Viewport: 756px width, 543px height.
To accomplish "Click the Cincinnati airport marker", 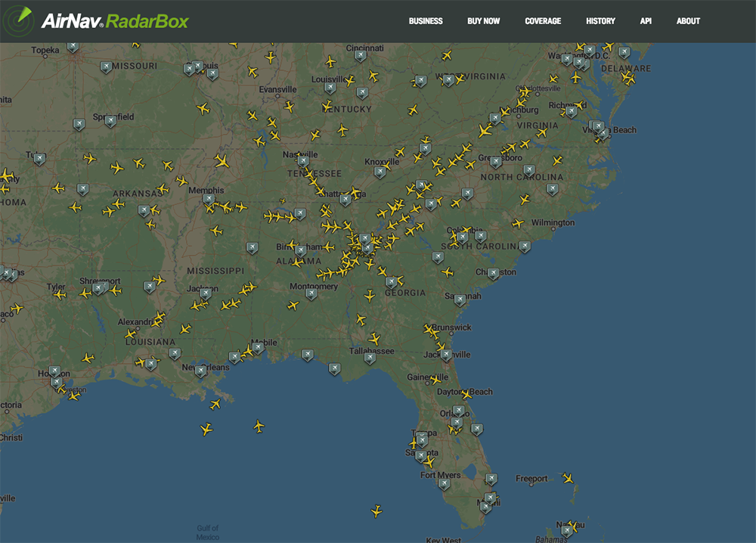I will pos(361,55).
